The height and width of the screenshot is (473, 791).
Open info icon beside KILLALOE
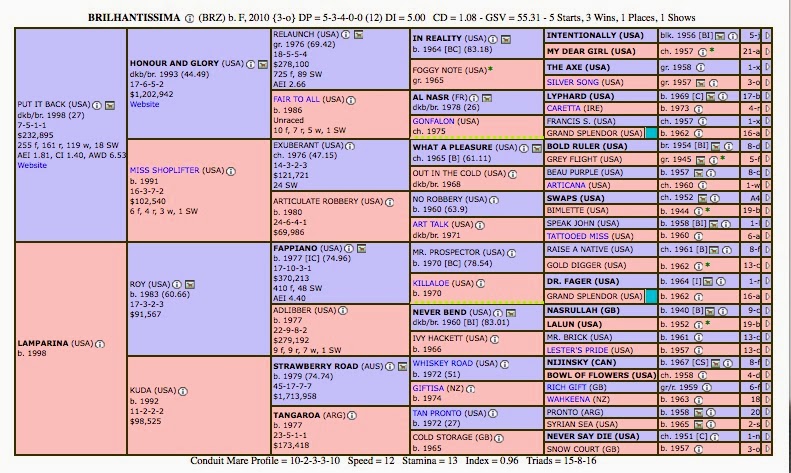481,283
